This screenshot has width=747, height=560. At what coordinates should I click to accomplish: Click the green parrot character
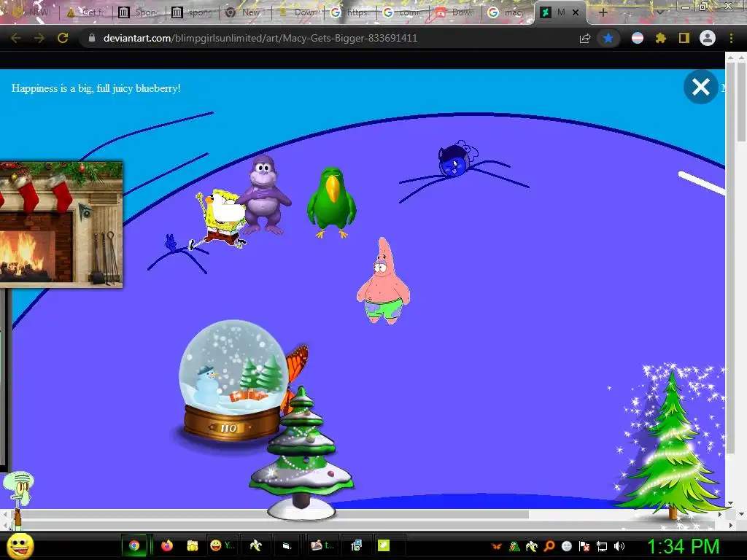pos(332,202)
